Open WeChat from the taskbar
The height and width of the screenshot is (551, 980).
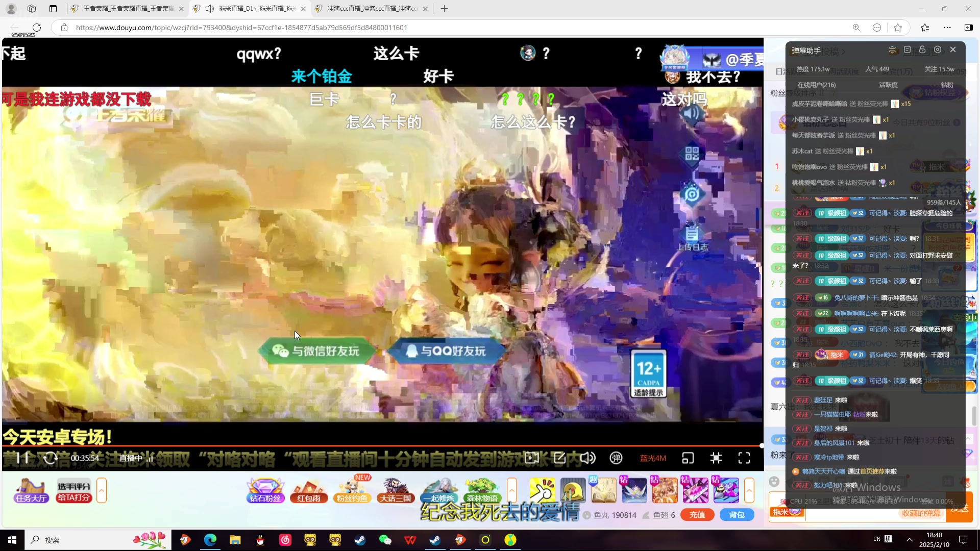(385, 540)
